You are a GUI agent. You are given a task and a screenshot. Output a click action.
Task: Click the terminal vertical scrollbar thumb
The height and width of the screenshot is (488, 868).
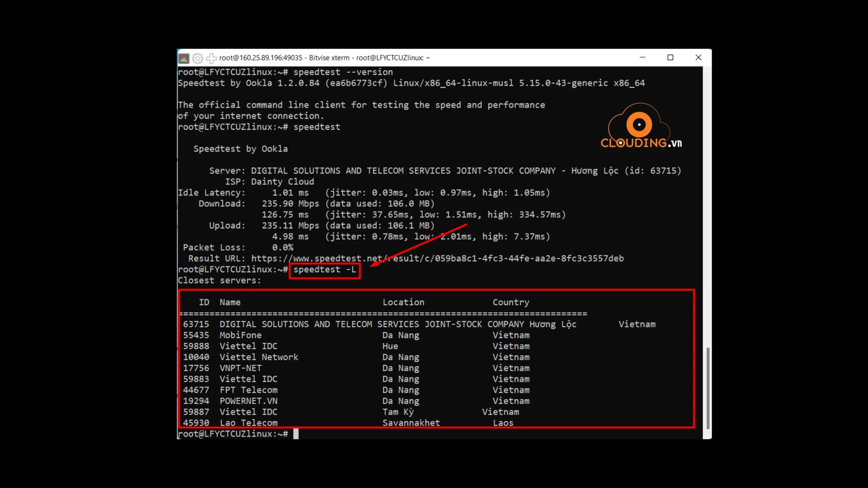tap(708, 388)
